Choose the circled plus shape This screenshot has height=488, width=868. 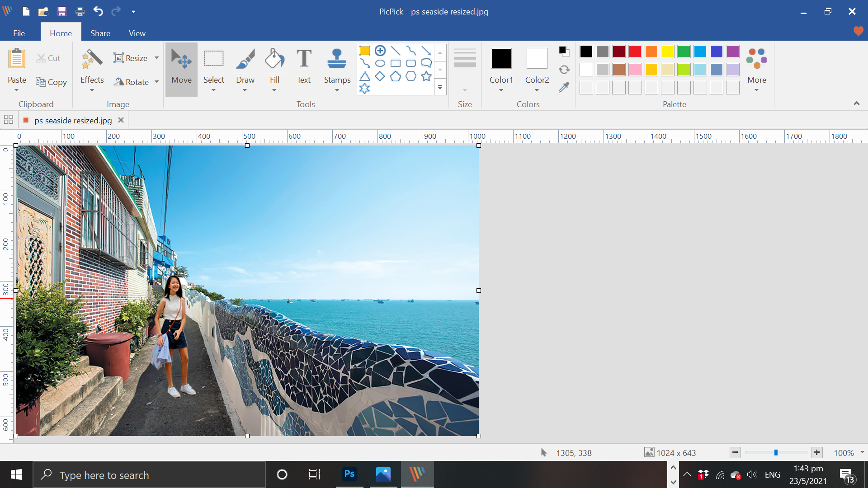pyautogui.click(x=380, y=51)
